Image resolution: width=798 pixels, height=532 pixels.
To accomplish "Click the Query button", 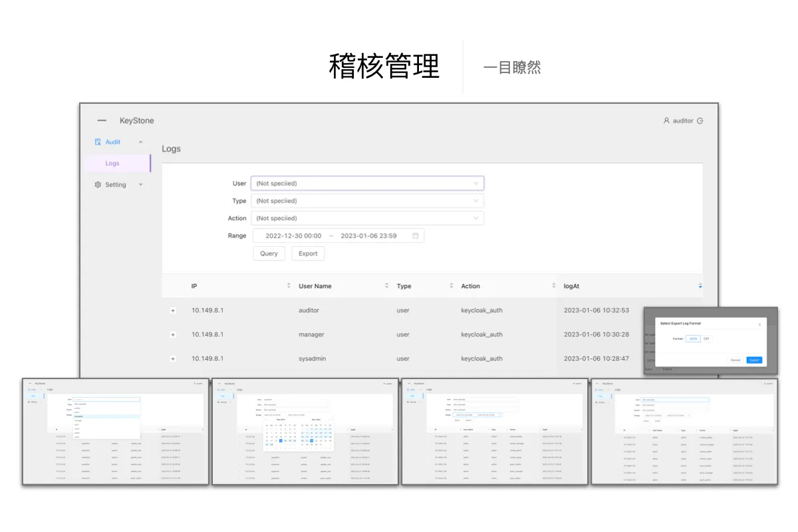I will pyautogui.click(x=269, y=253).
